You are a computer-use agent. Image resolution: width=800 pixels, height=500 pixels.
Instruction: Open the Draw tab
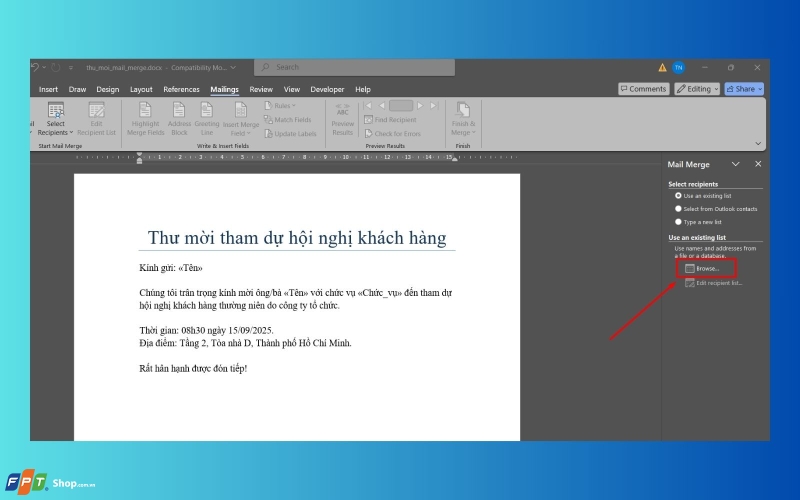77,89
